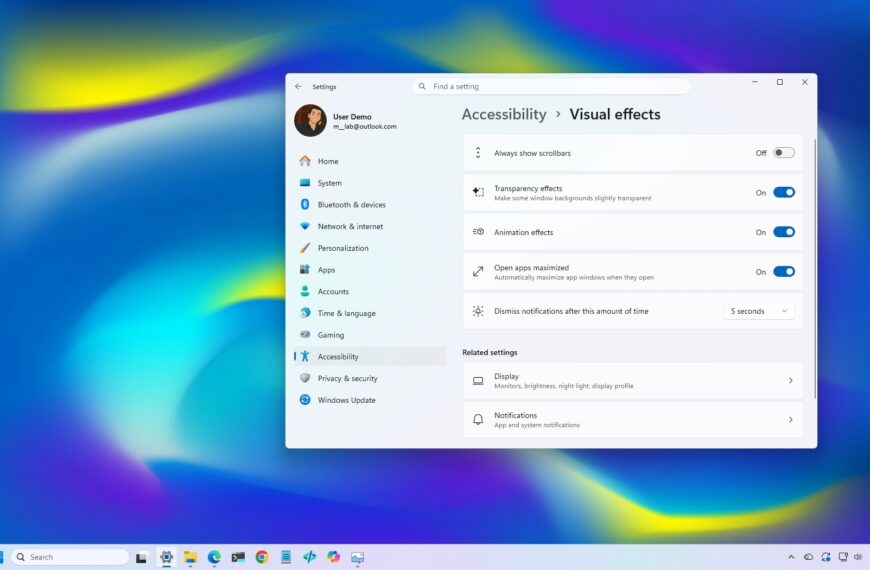
Task: Open the Notepad taskbar icon
Action: tap(286, 557)
